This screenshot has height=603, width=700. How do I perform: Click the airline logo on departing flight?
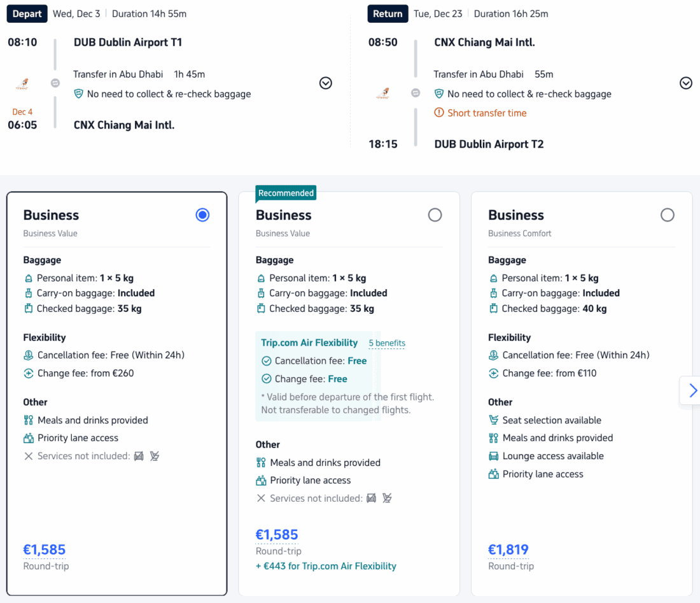24,83
